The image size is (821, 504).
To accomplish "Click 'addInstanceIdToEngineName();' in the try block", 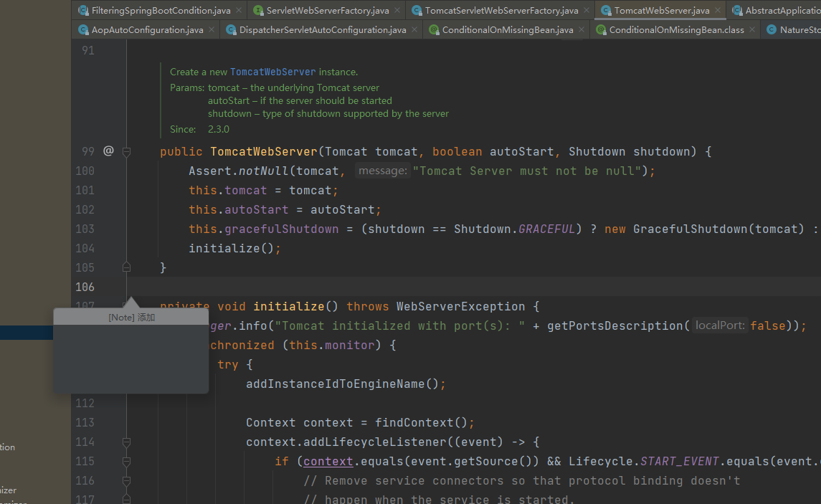I will point(346,384).
